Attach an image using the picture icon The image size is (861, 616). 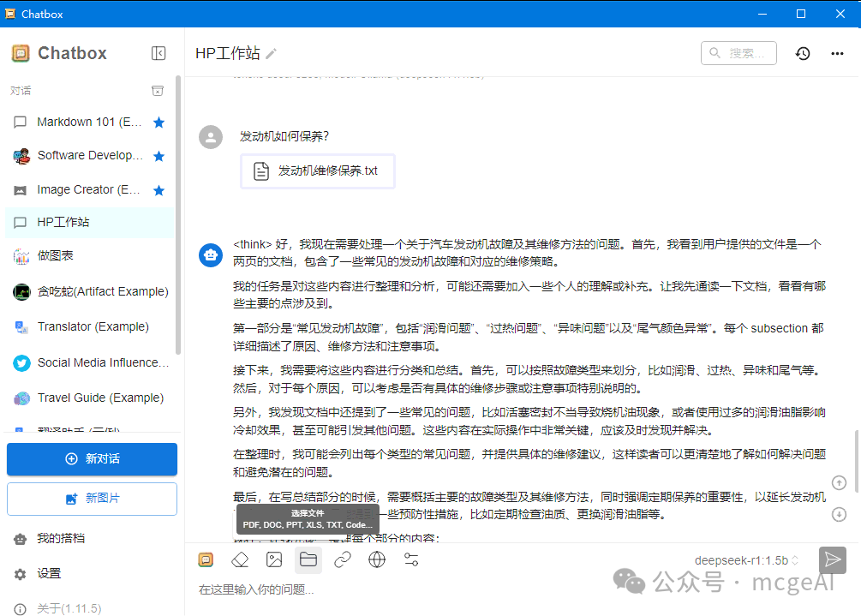click(x=274, y=559)
